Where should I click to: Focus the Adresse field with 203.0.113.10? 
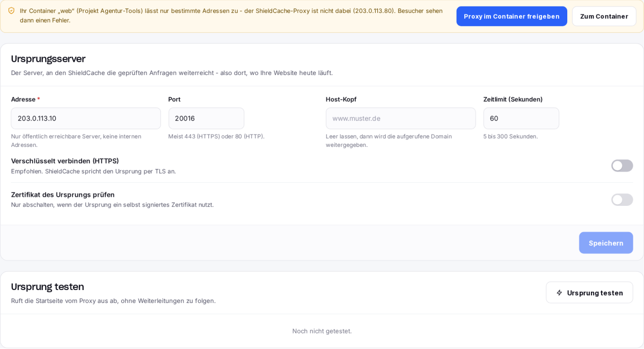[x=86, y=118]
